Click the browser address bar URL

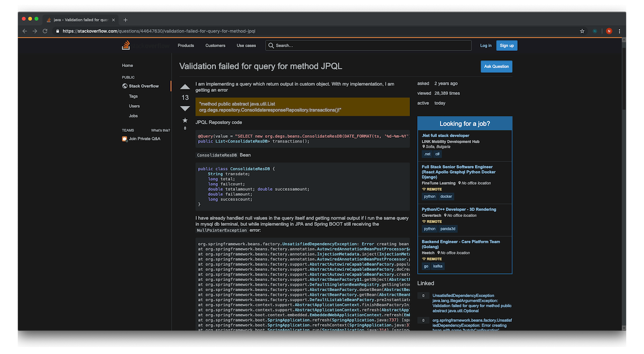(x=159, y=31)
